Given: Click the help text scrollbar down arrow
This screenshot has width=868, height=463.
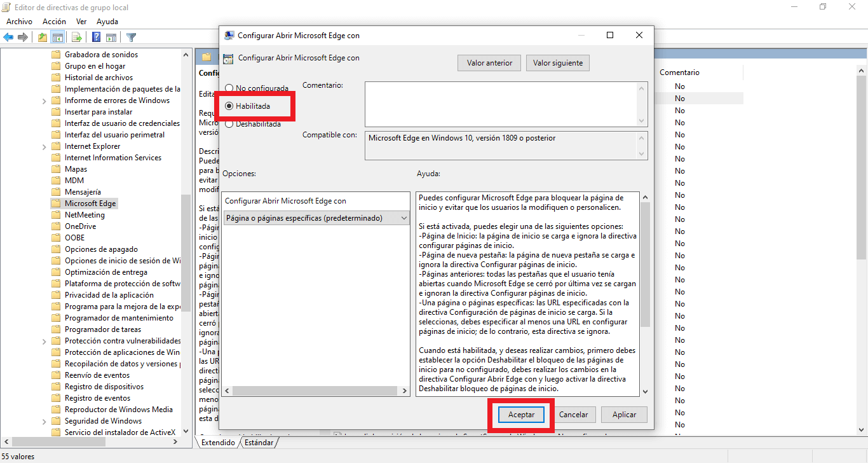Looking at the screenshot, I should (x=646, y=392).
